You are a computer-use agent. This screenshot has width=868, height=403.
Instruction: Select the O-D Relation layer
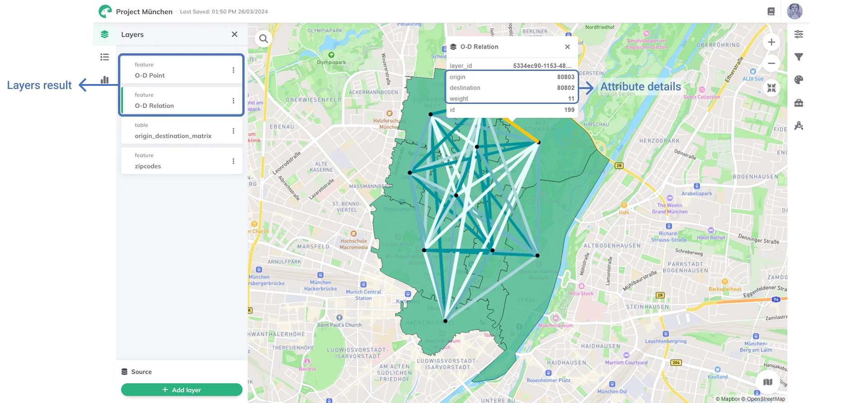(x=182, y=100)
